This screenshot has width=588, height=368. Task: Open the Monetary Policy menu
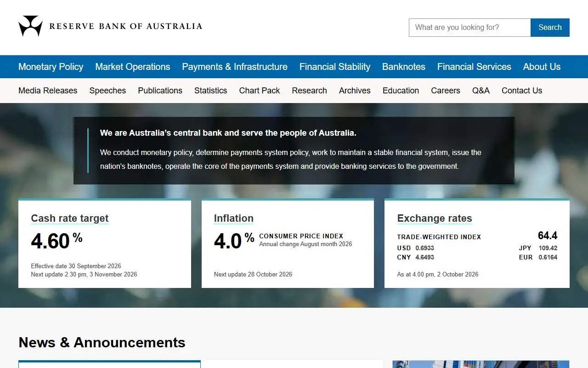point(51,67)
